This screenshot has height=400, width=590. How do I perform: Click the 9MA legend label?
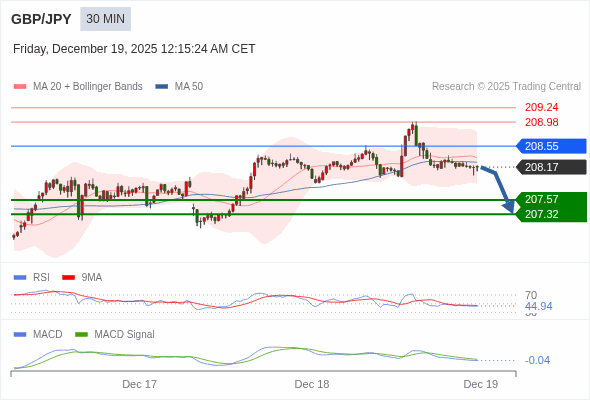92,278
